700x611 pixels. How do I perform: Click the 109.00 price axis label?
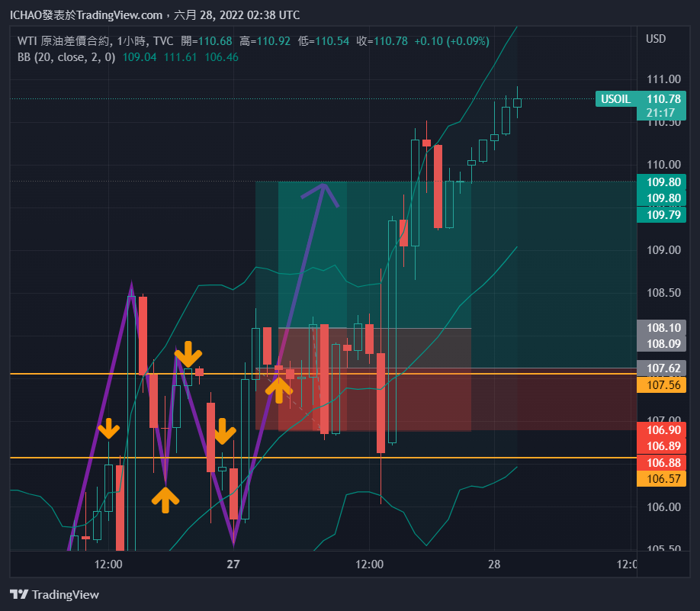pos(663,249)
